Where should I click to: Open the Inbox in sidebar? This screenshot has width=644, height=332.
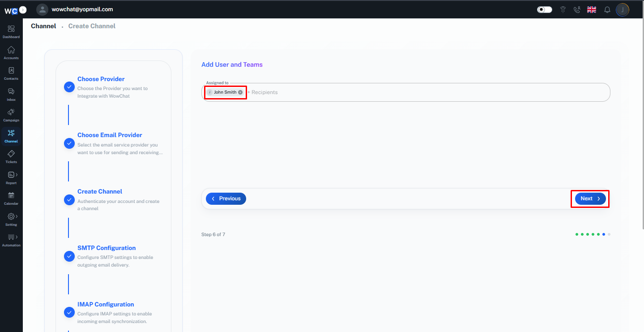(11, 94)
